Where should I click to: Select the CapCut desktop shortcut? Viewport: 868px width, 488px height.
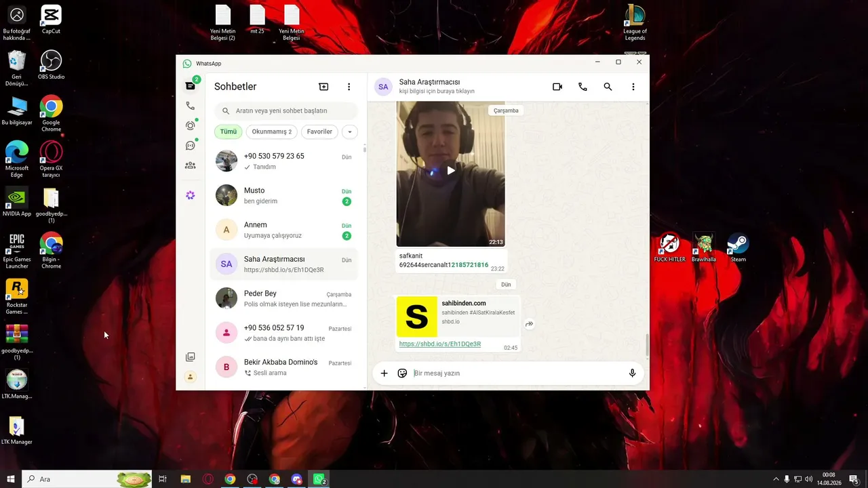51,20
